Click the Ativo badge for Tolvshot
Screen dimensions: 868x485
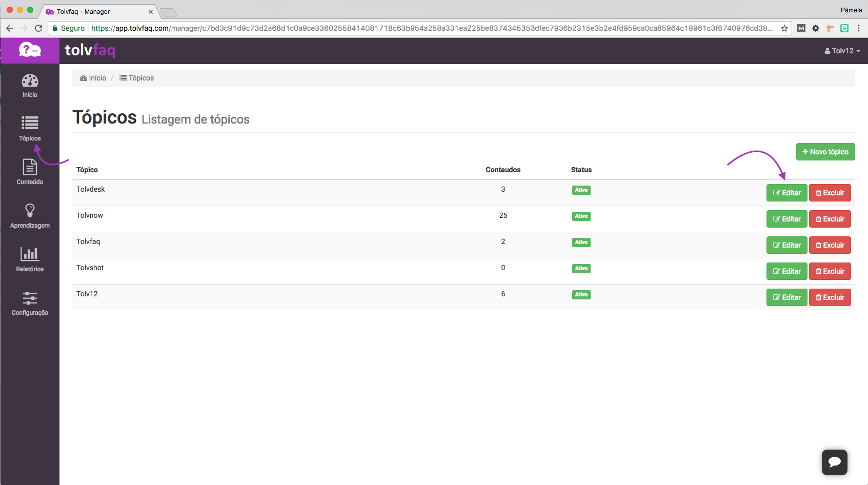coord(581,269)
